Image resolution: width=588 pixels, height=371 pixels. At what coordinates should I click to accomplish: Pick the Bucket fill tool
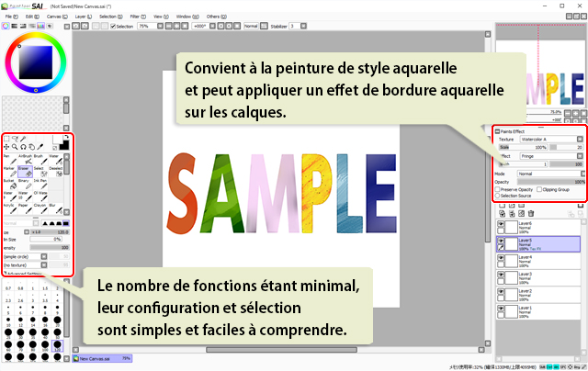pos(9,184)
